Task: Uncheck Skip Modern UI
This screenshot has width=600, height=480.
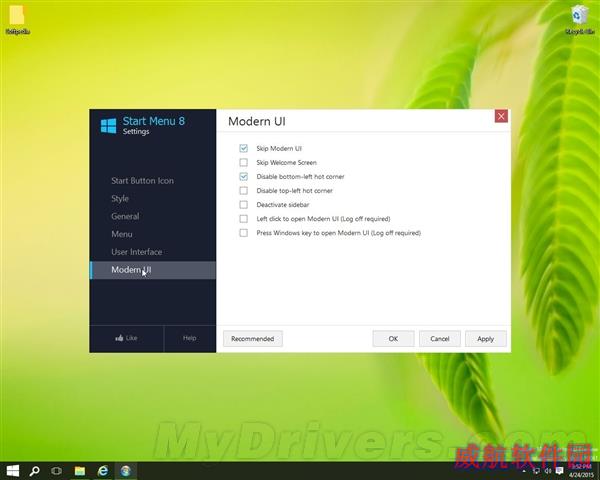Action: tap(243, 148)
